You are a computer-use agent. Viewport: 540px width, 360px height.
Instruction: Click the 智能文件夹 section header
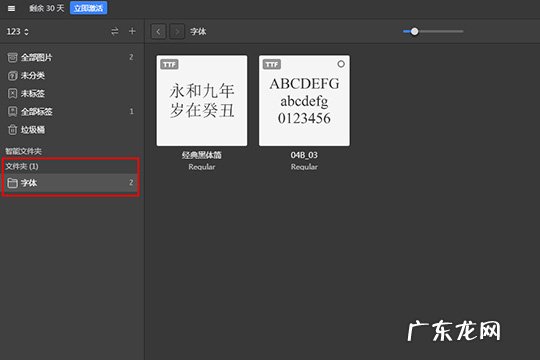tap(23, 151)
